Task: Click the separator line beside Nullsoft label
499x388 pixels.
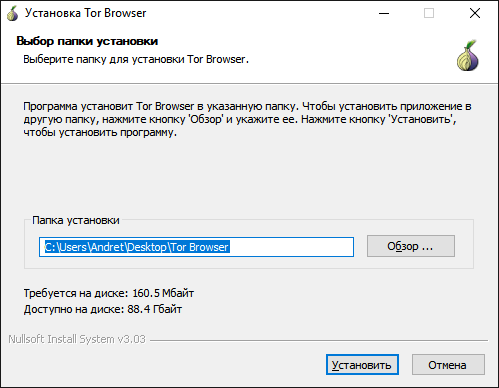Action: point(319,340)
